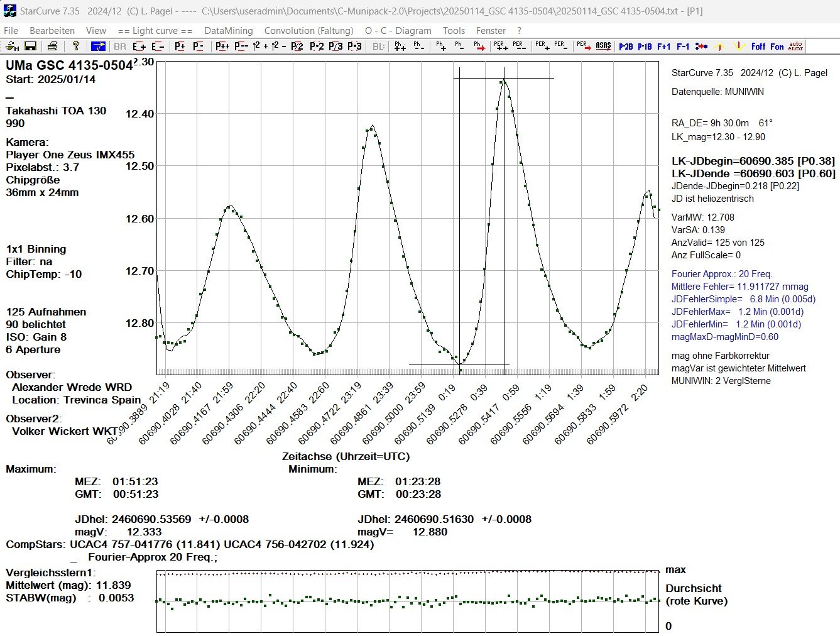Click the question mark help icon
Image resolution: width=840 pixels, height=636 pixels.
[x=75, y=46]
